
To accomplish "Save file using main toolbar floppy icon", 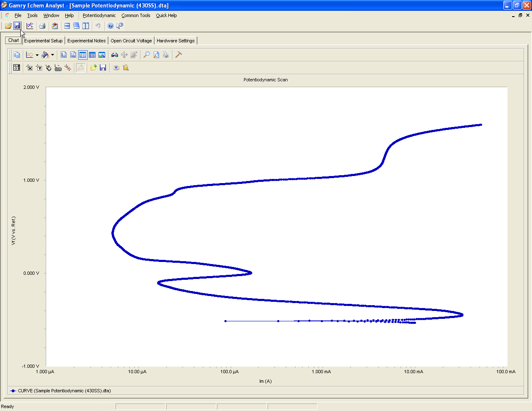I will coord(17,26).
